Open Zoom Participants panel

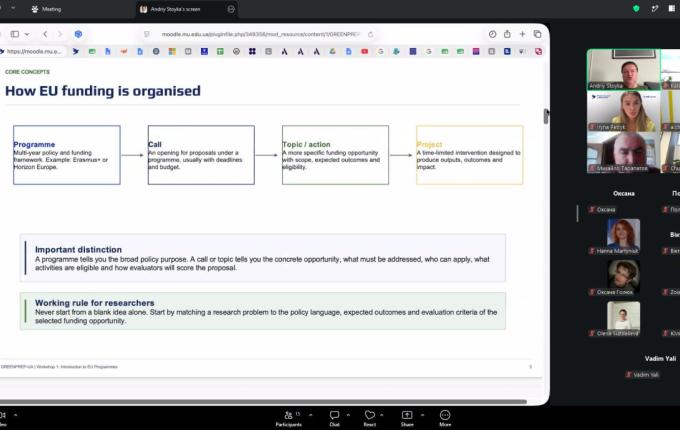click(288, 419)
